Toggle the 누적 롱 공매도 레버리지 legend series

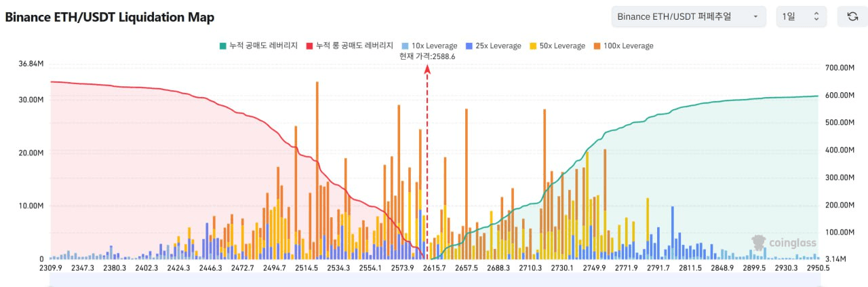coord(350,45)
